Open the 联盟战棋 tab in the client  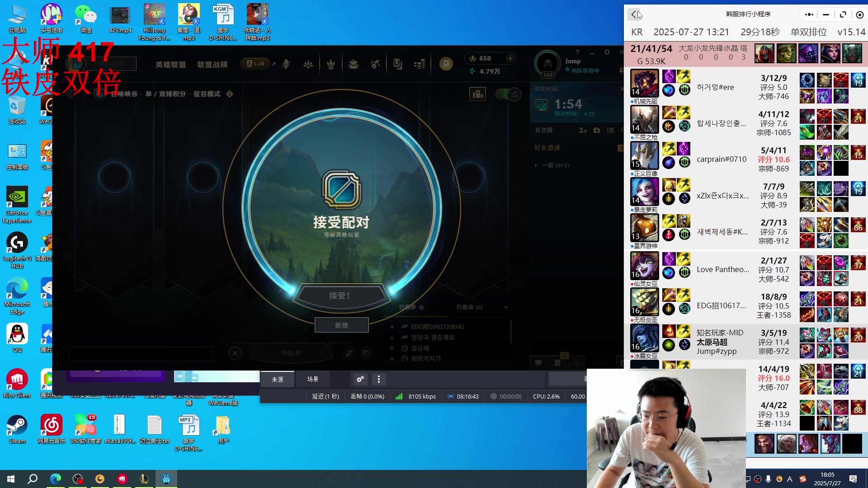click(x=212, y=65)
